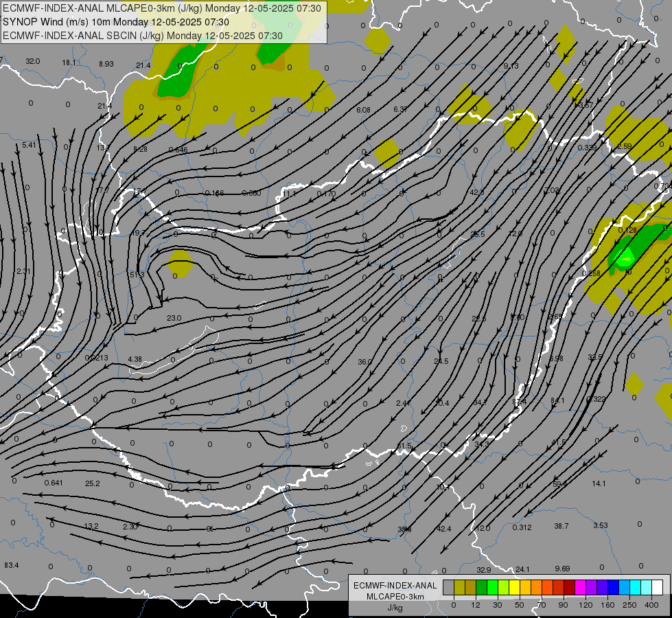Click the map value 9.13
The image size is (672, 618).
tap(511, 66)
